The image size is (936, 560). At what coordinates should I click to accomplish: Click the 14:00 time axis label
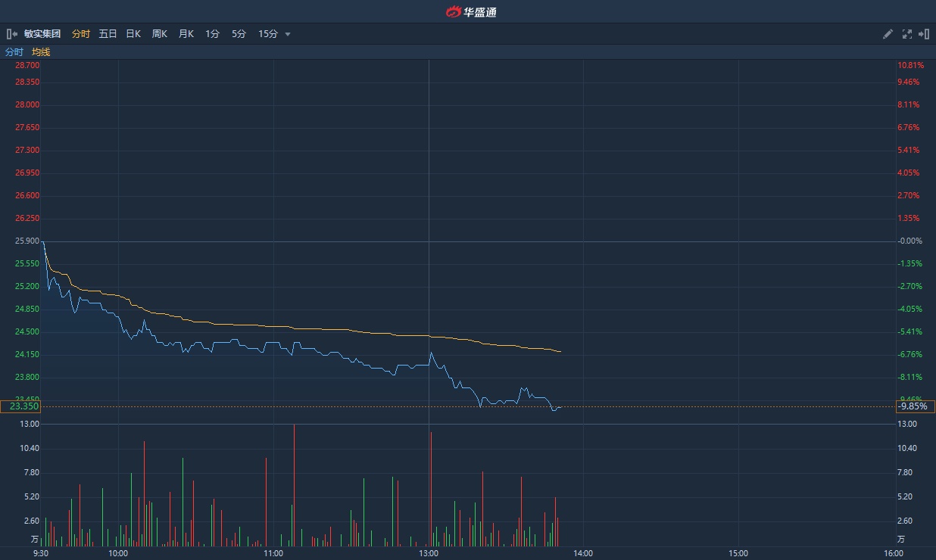(x=583, y=553)
